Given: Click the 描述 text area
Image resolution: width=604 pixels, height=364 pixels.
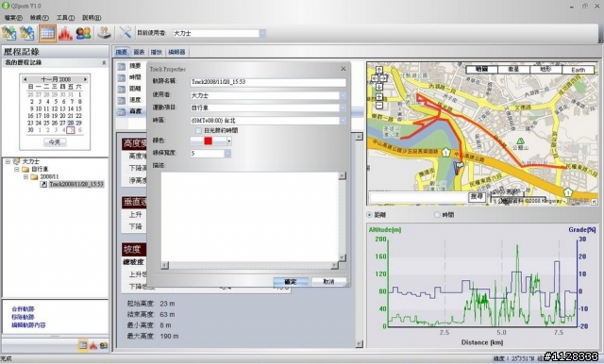Looking at the screenshot, I should (x=249, y=217).
